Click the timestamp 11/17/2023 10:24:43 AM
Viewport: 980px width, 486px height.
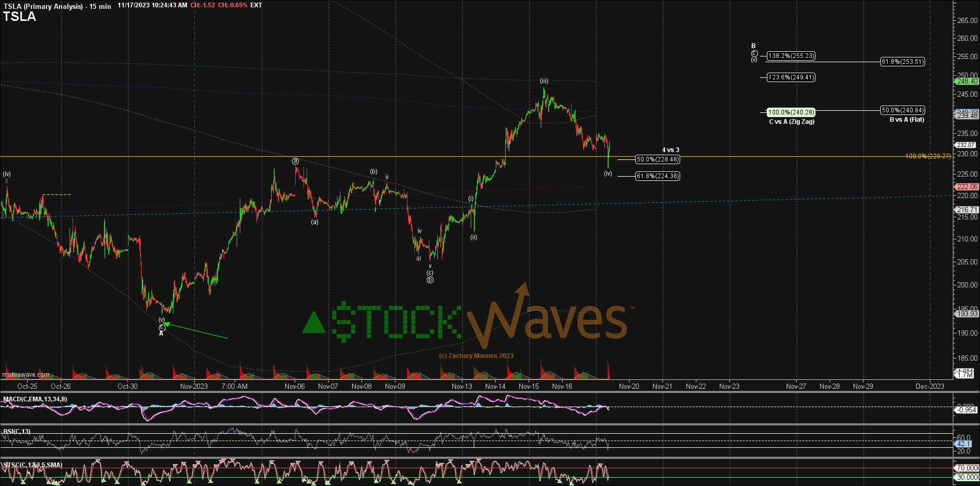coord(153,5)
